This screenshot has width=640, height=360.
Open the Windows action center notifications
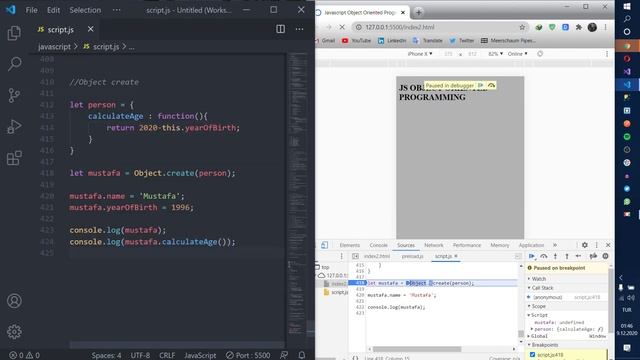click(x=627, y=348)
